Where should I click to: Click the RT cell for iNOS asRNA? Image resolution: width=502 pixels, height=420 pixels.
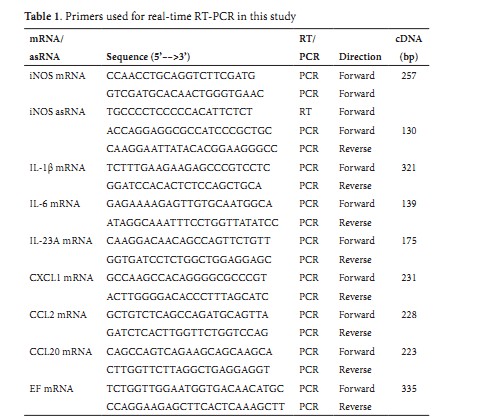305,111
